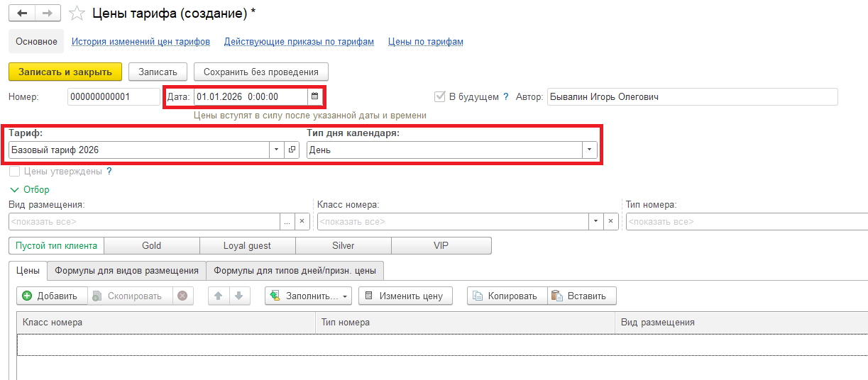Viewport: 868px width, 380px height.
Task: Select the VIP client type
Action: coord(441,245)
